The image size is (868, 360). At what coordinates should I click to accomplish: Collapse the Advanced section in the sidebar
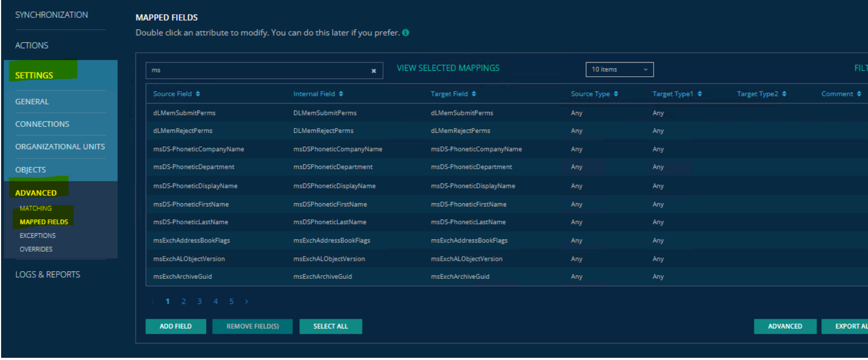[x=36, y=193]
